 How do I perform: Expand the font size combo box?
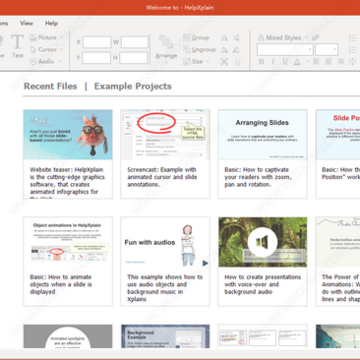point(326,50)
